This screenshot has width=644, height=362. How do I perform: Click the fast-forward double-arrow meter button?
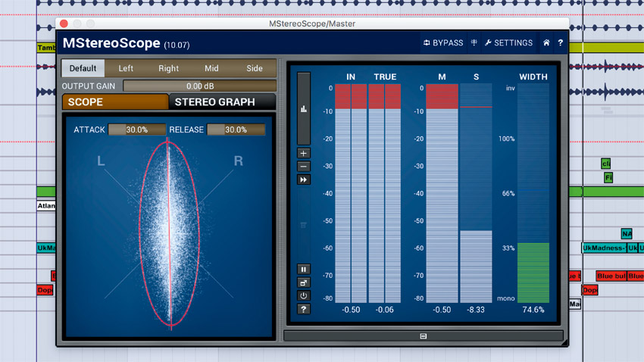[x=304, y=179]
